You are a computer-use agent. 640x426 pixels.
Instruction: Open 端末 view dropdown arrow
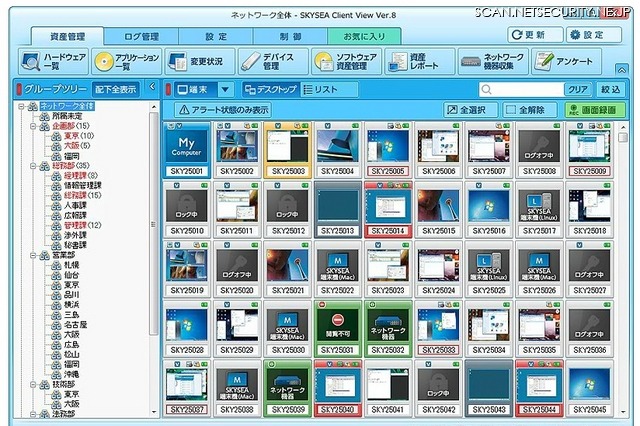(225, 89)
